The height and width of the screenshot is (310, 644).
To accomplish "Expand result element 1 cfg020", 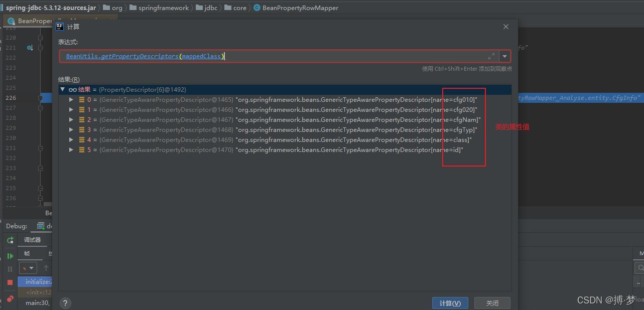I will point(71,110).
